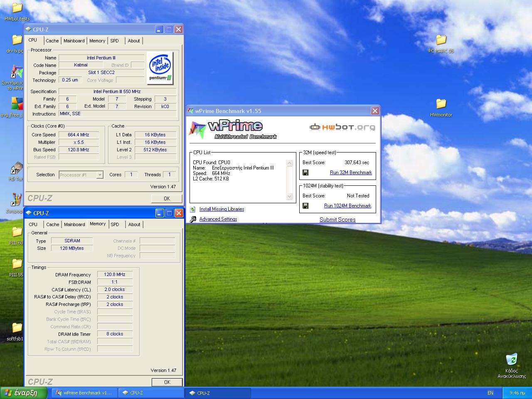Viewport: 532px width, 399px height.
Task: Click the upper CPU-Z window title bar icon
Action: pos(28,30)
